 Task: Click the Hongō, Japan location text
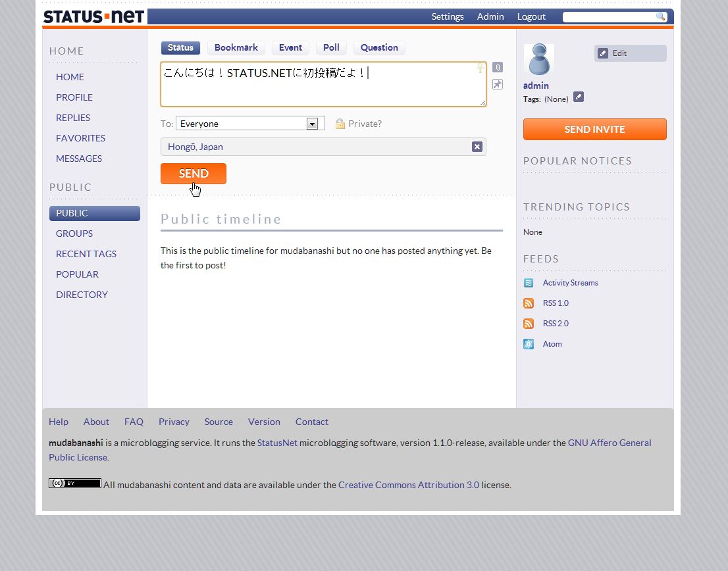pyautogui.click(x=195, y=147)
